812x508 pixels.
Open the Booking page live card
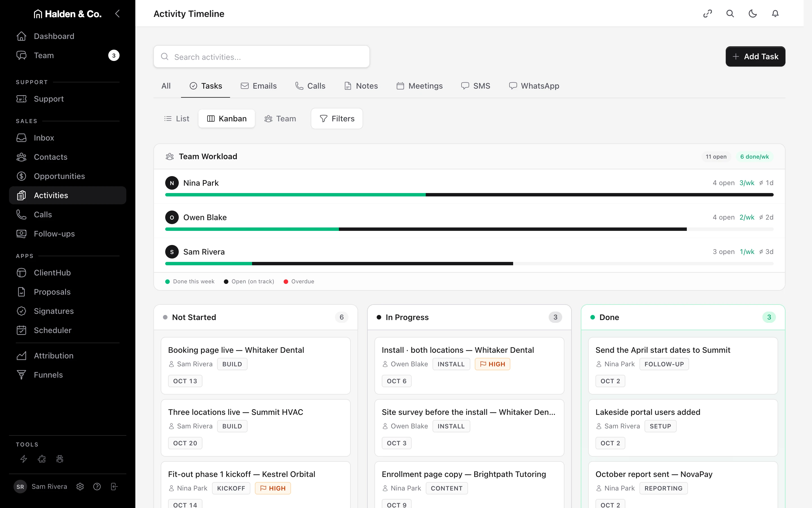pyautogui.click(x=256, y=365)
